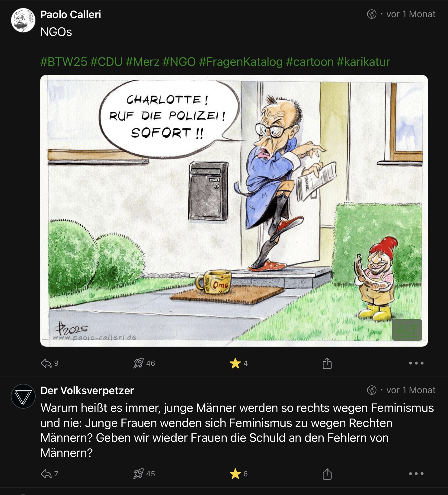Open the #FragenKatalog hashtag
The width and height of the screenshot is (448, 495).
(241, 62)
